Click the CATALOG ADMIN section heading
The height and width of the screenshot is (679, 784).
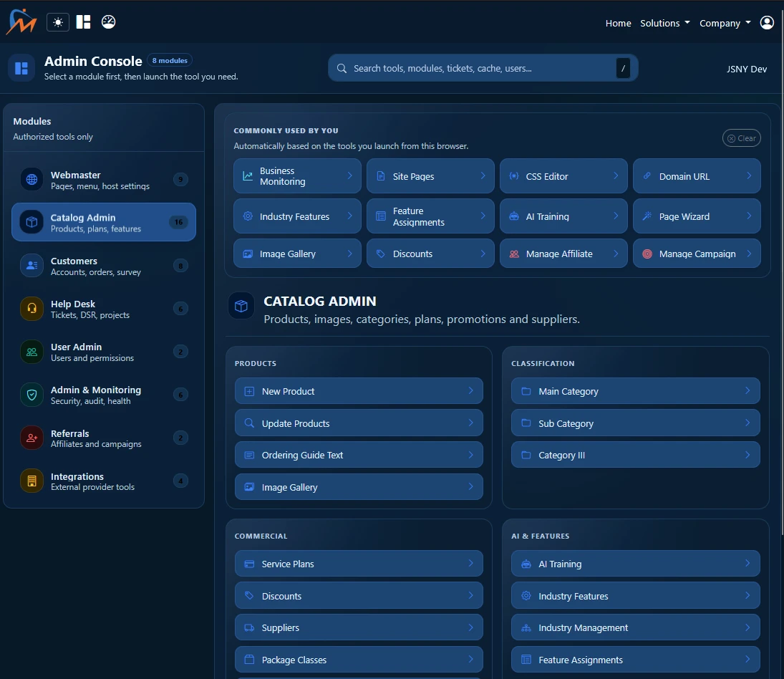[x=320, y=301]
